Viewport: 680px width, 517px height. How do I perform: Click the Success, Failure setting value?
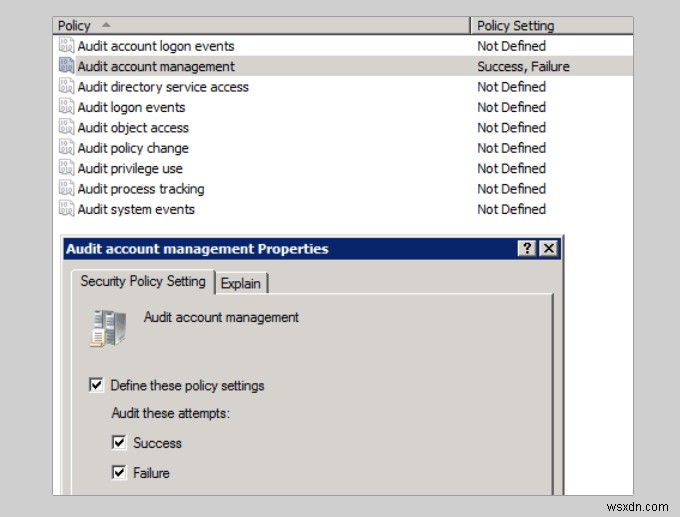pos(523,66)
